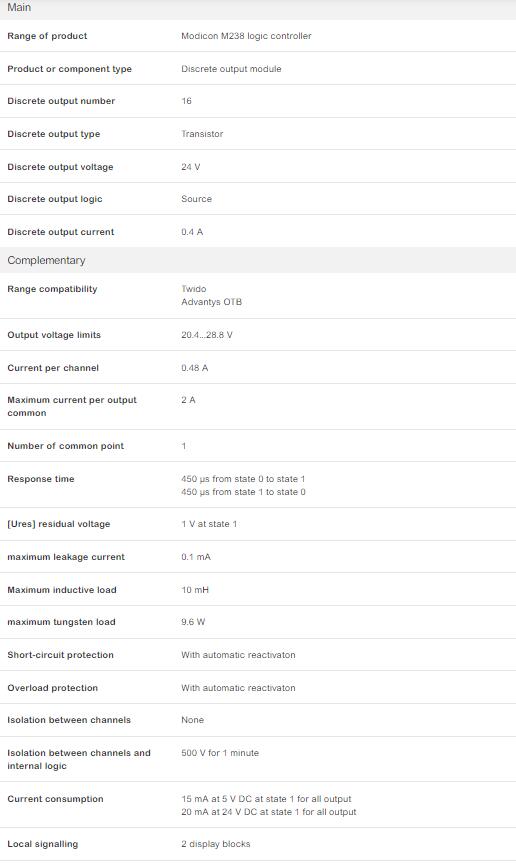This screenshot has height=864, width=516.
Task: Click the Advantys OTB compatibility entry
Action: coord(211,302)
